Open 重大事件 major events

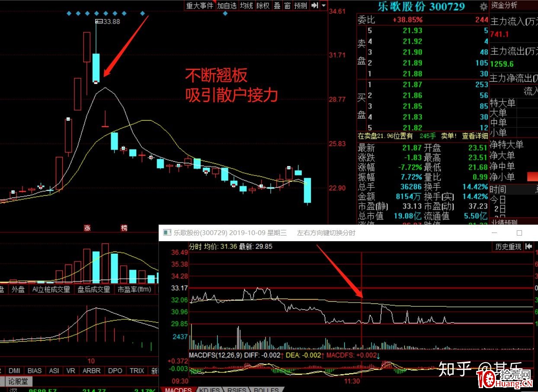(200, 5)
